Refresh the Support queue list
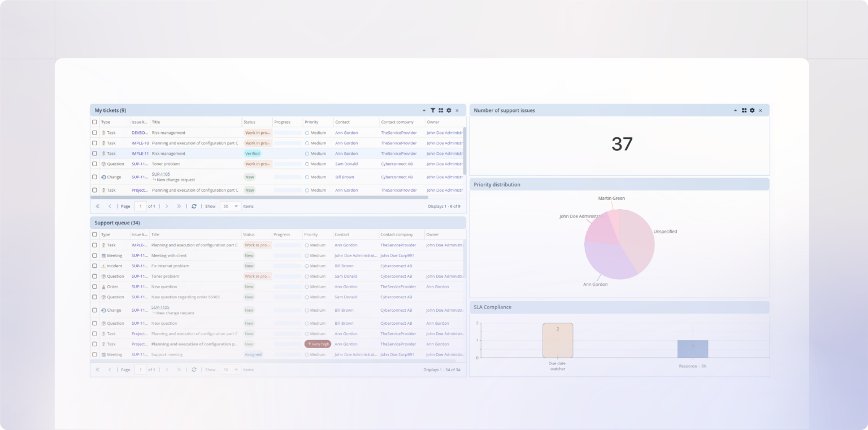Image resolution: width=868 pixels, height=430 pixels. (194, 370)
